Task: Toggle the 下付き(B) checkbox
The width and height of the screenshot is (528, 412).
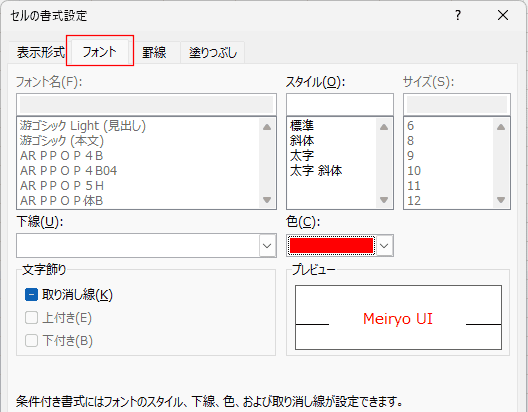Action: pos(31,341)
